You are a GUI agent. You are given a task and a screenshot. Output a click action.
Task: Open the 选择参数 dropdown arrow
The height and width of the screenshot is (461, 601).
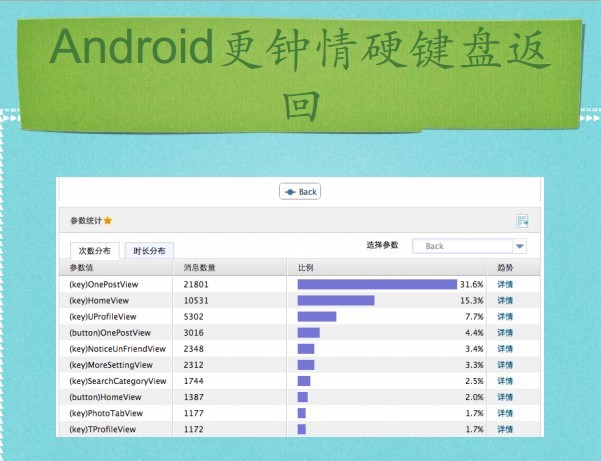520,246
